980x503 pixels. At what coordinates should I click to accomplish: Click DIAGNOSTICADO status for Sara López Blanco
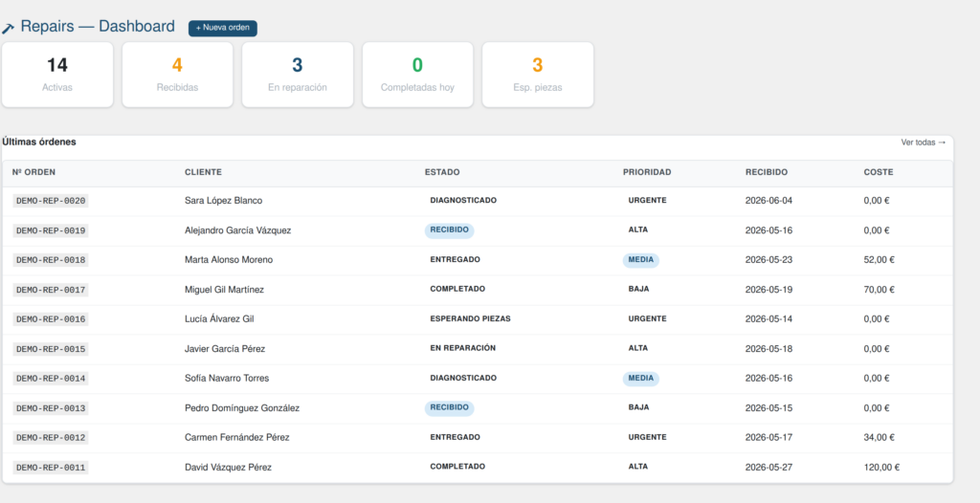click(x=463, y=201)
